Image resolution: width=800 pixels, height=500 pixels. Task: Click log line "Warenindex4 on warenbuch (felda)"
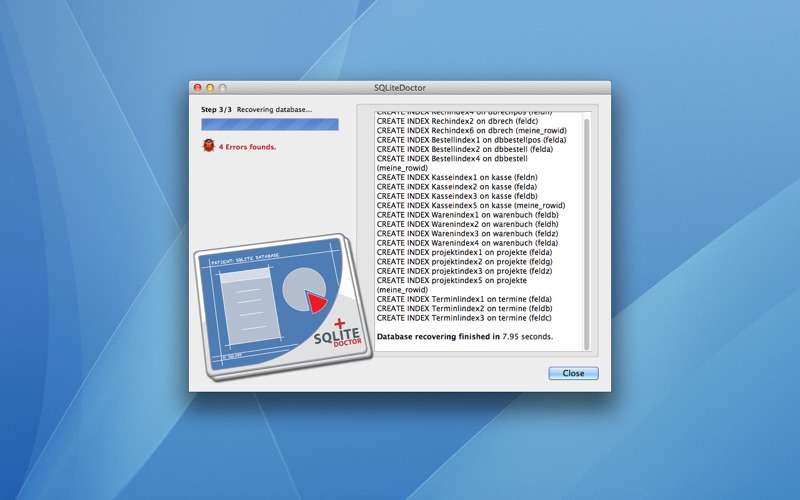pos(467,243)
